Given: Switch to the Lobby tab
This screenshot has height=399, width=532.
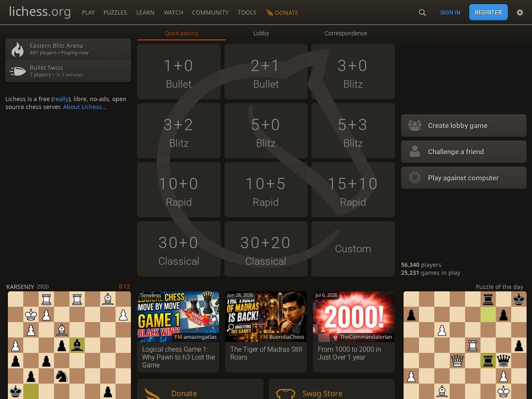Looking at the screenshot, I should 261,33.
